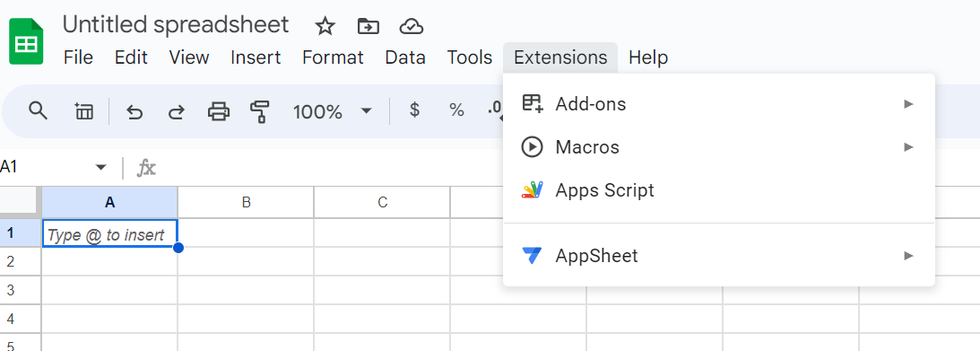This screenshot has width=980, height=351.
Task: Click the redo arrow
Action: [177, 112]
